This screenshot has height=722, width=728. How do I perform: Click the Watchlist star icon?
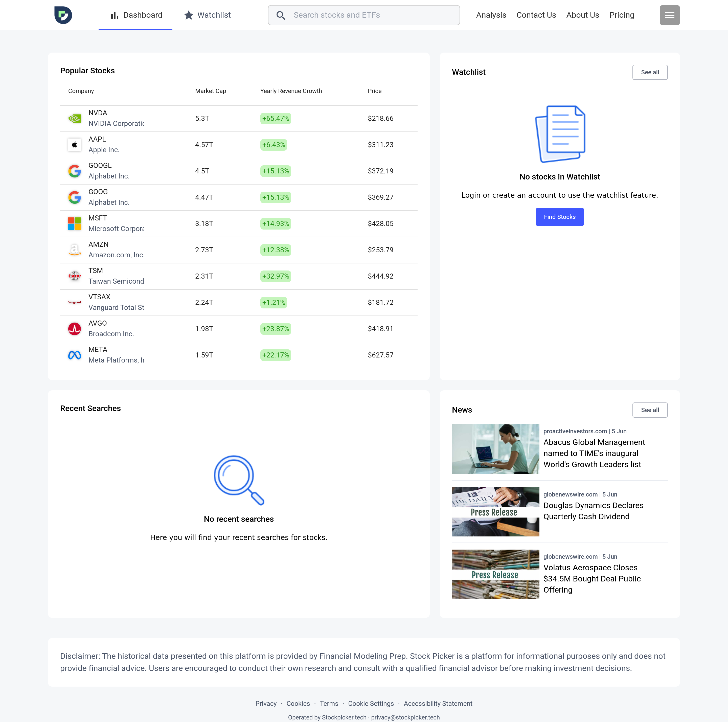[x=188, y=15]
